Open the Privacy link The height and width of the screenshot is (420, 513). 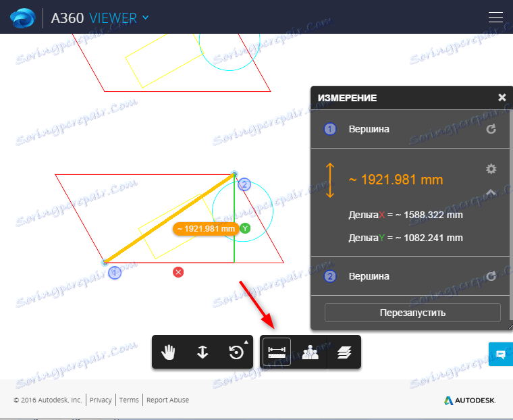[101, 400]
